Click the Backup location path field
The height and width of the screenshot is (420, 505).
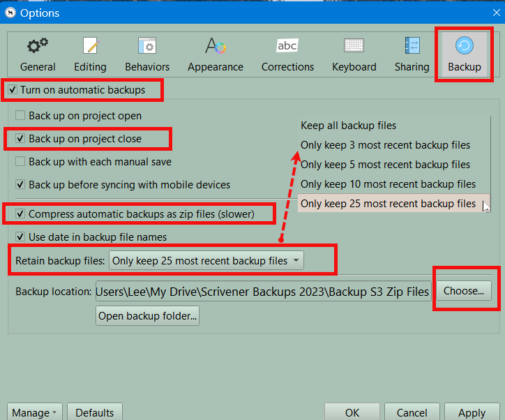coord(262,292)
